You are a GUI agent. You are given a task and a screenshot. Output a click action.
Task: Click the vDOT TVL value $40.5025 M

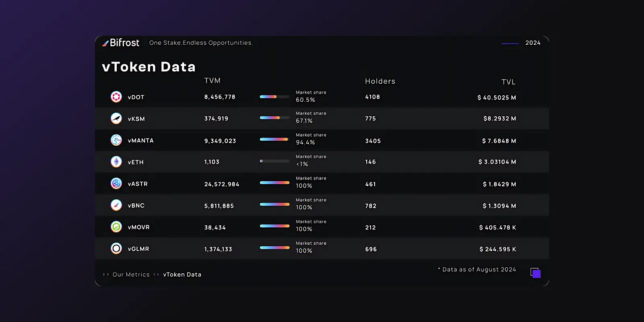coord(497,97)
